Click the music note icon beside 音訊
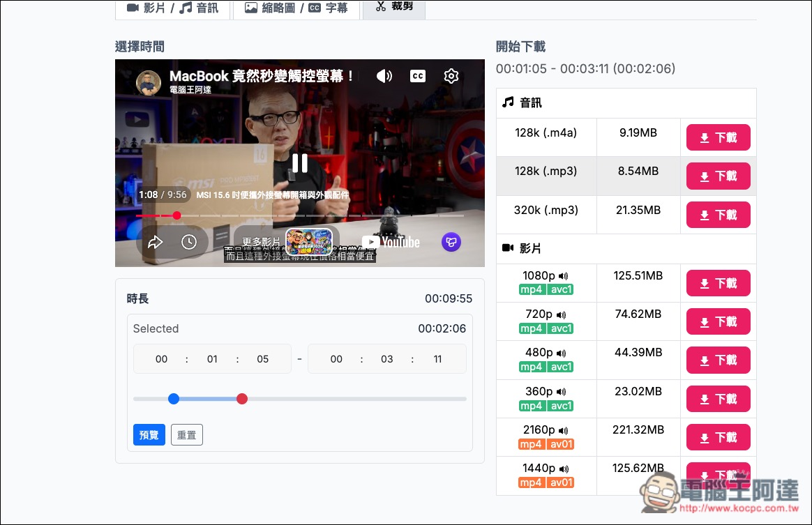 point(508,102)
